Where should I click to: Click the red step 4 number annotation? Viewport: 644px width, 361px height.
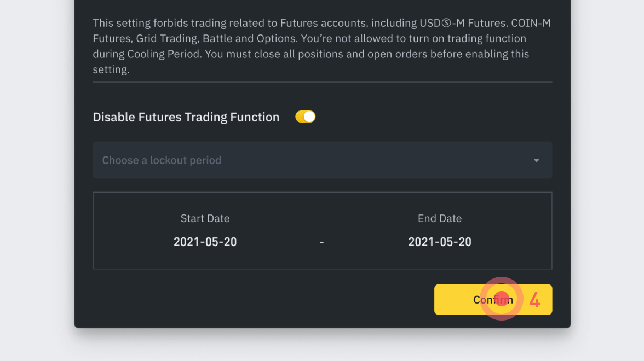[534, 300]
